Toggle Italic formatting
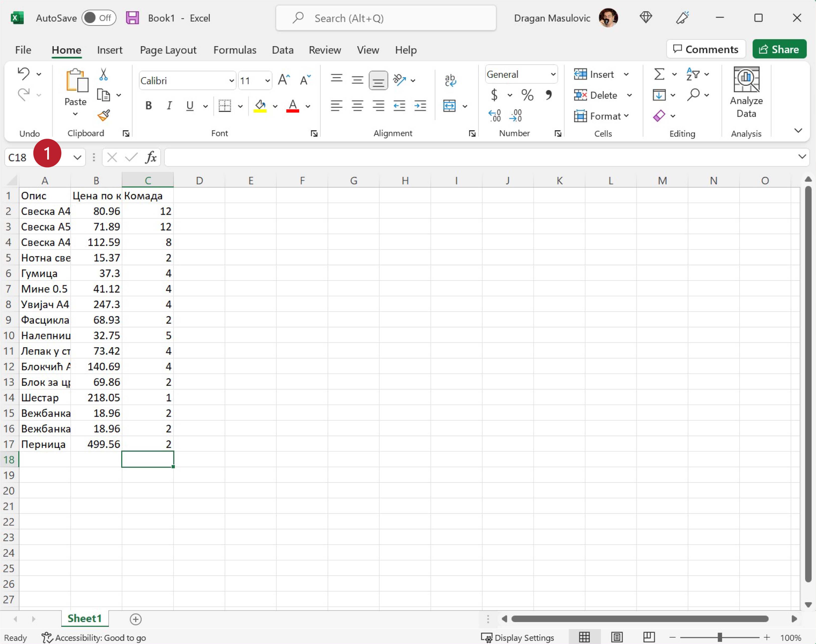Screen dimensions: 816x644 pos(169,106)
